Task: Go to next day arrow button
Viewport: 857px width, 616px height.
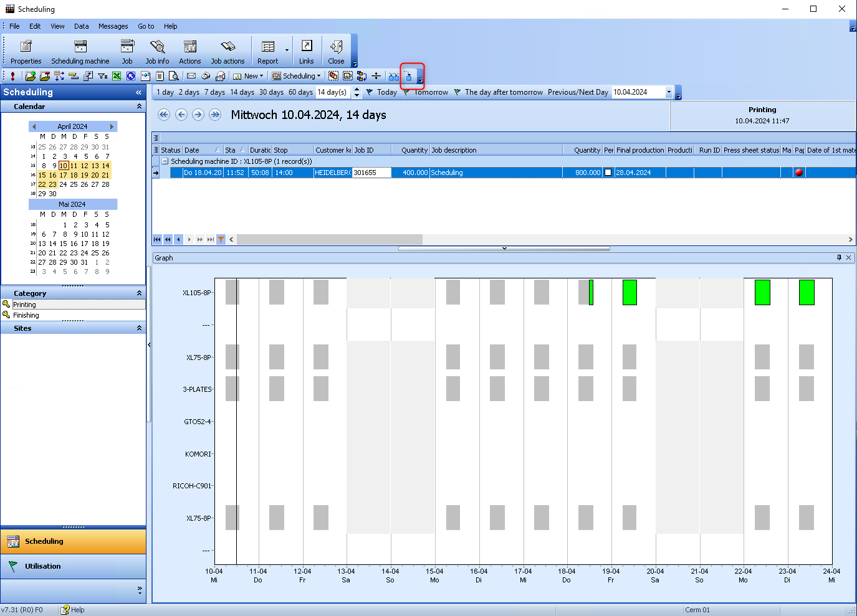Action: [x=198, y=115]
